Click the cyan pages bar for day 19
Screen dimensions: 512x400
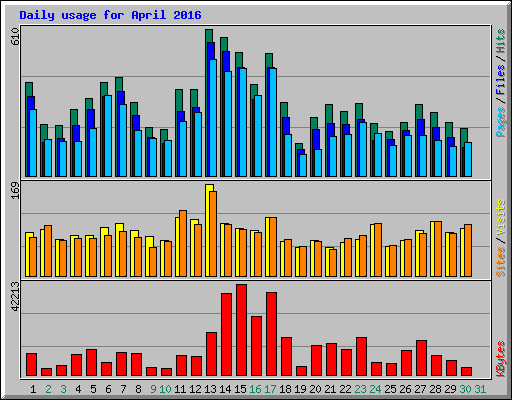coord(303,165)
